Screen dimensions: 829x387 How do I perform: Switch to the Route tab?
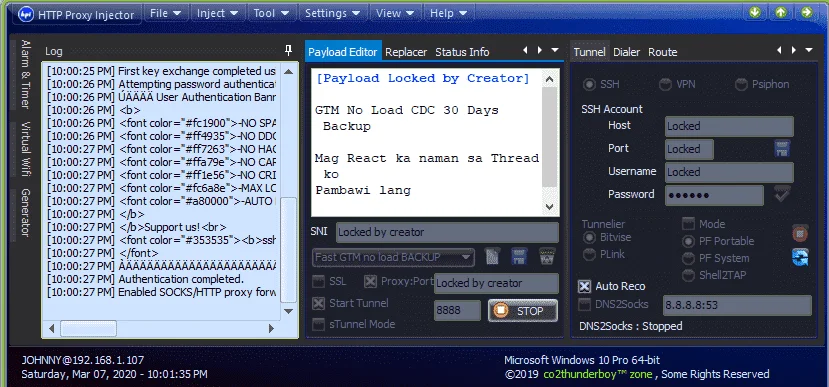pyautogui.click(x=662, y=52)
